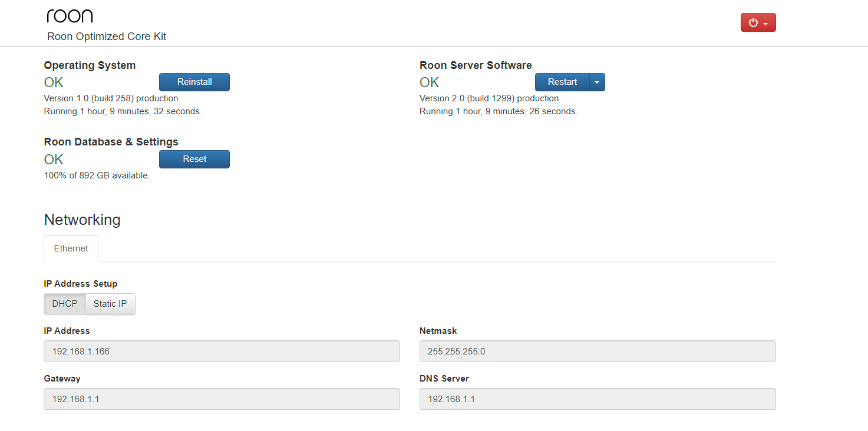Screen dimensions: 868x431
Task: Open the red power menu button
Action: coord(758,22)
